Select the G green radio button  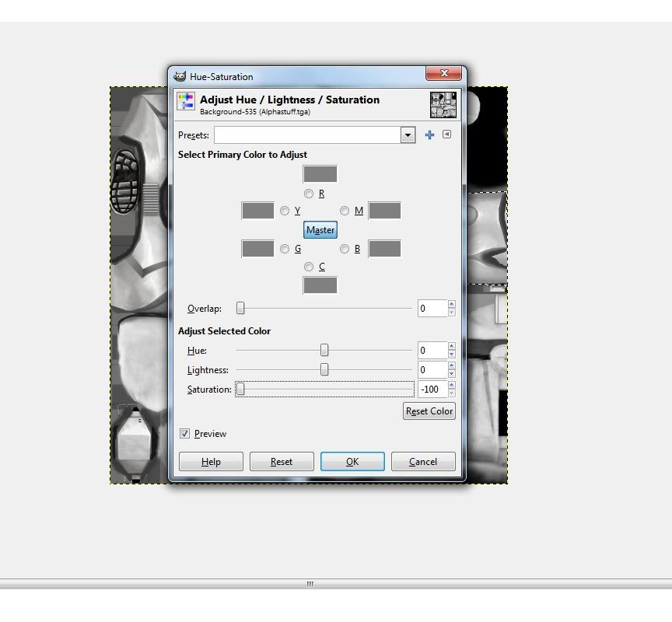point(285,249)
